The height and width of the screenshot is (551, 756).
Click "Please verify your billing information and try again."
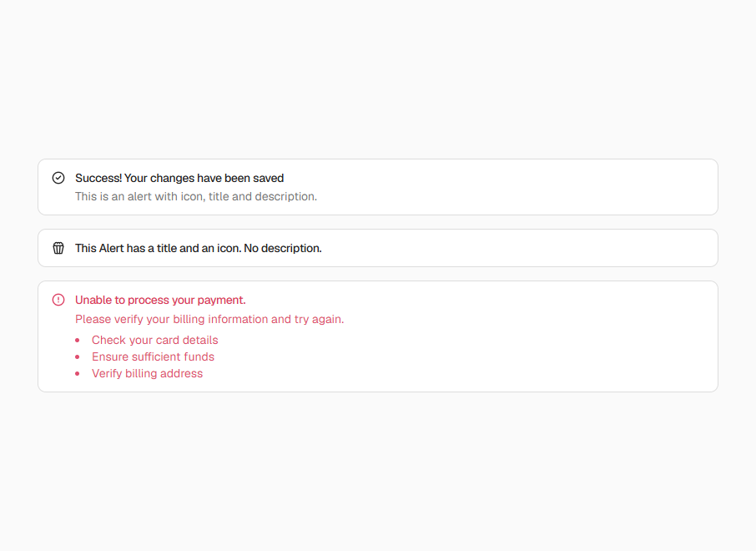(x=209, y=319)
